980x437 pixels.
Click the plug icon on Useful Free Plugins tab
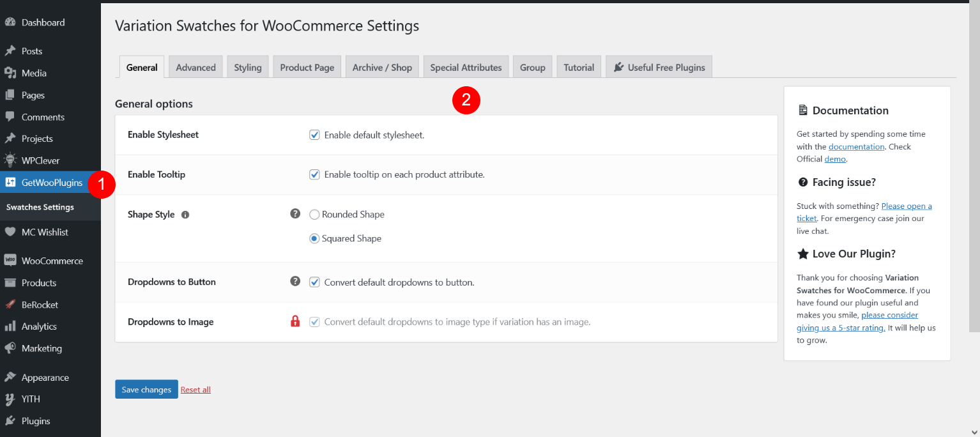pyautogui.click(x=618, y=67)
